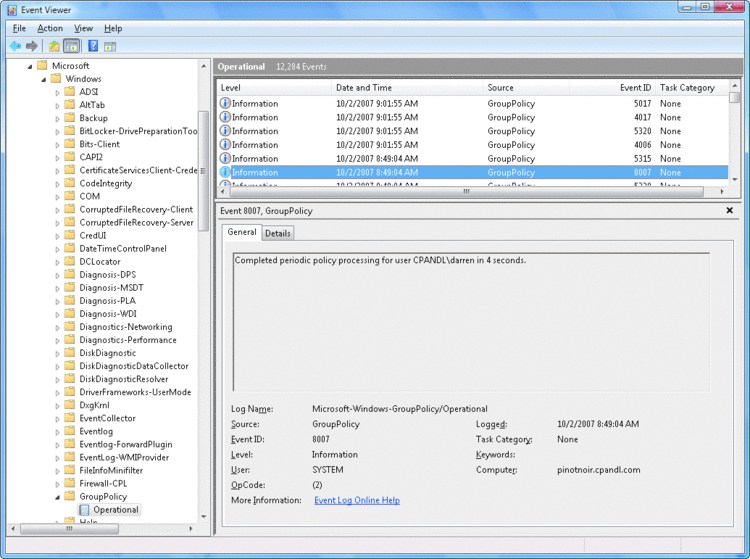Click the info icon of event 4006

(x=225, y=145)
